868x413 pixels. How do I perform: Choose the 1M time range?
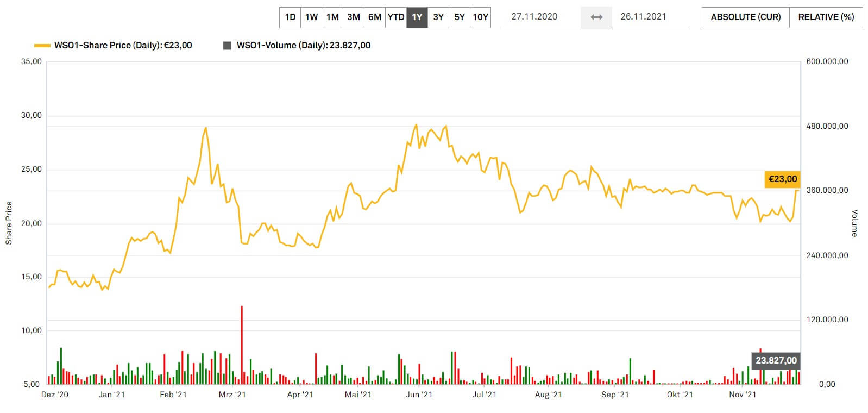(332, 17)
